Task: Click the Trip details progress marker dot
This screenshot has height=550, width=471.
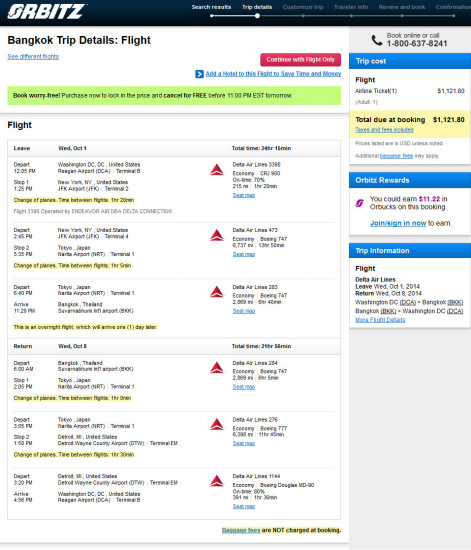Action: pos(257,16)
